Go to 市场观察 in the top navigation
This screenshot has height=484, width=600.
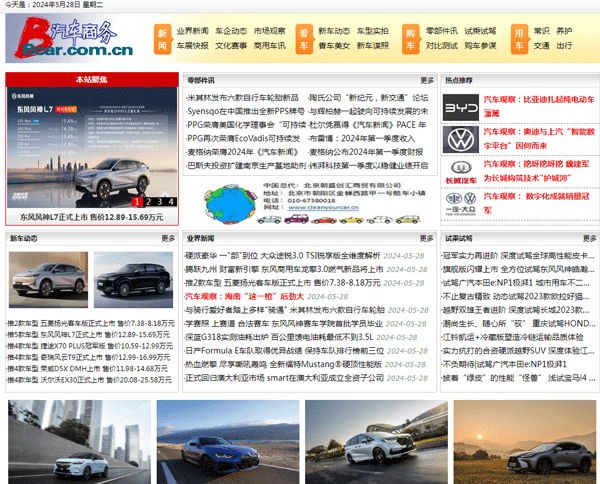click(269, 31)
